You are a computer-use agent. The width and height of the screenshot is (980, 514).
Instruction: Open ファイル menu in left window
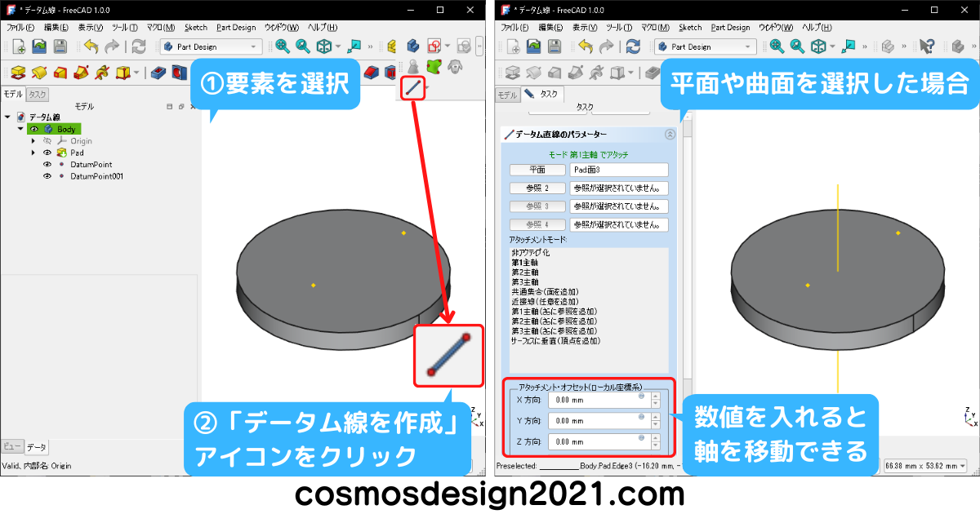click(x=20, y=27)
